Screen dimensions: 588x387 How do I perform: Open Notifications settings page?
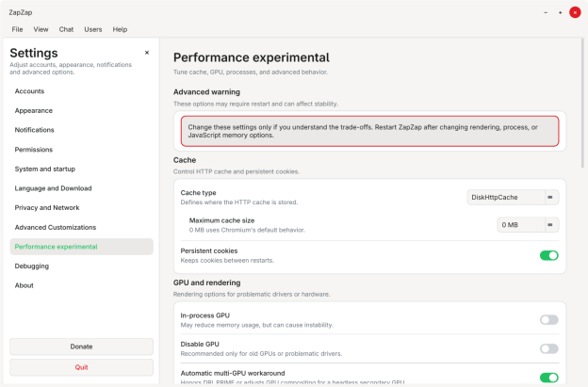coord(81,130)
